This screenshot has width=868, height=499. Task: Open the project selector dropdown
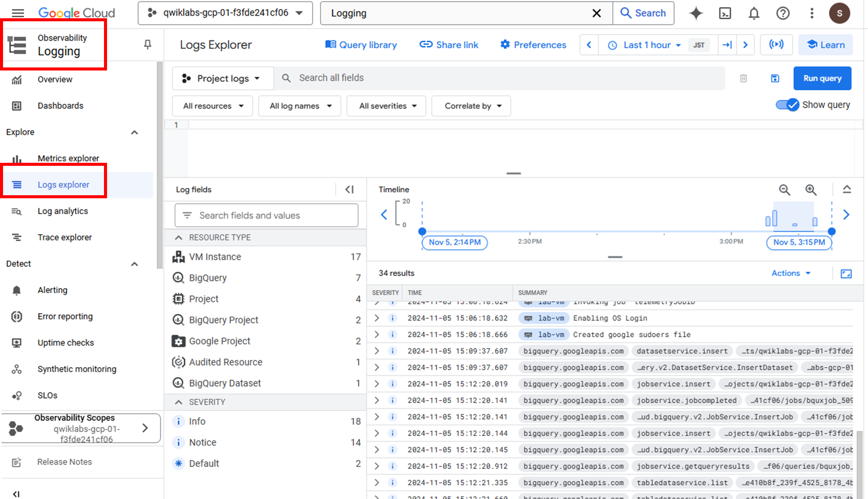click(225, 13)
